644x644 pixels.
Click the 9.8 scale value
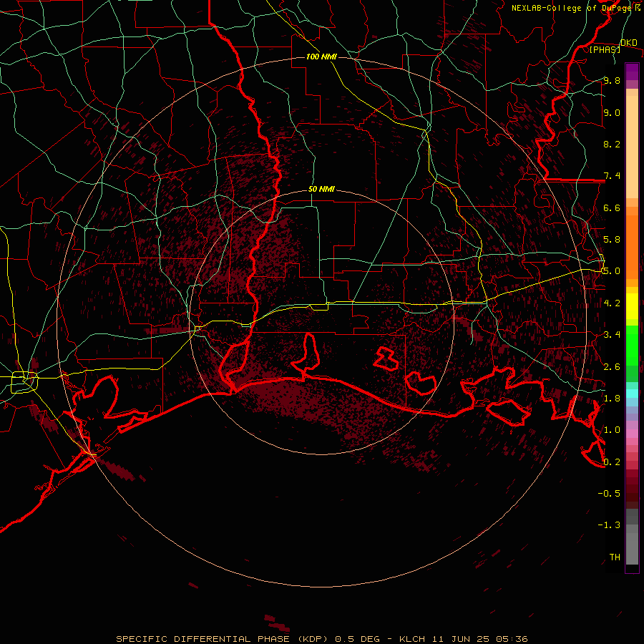click(612, 80)
